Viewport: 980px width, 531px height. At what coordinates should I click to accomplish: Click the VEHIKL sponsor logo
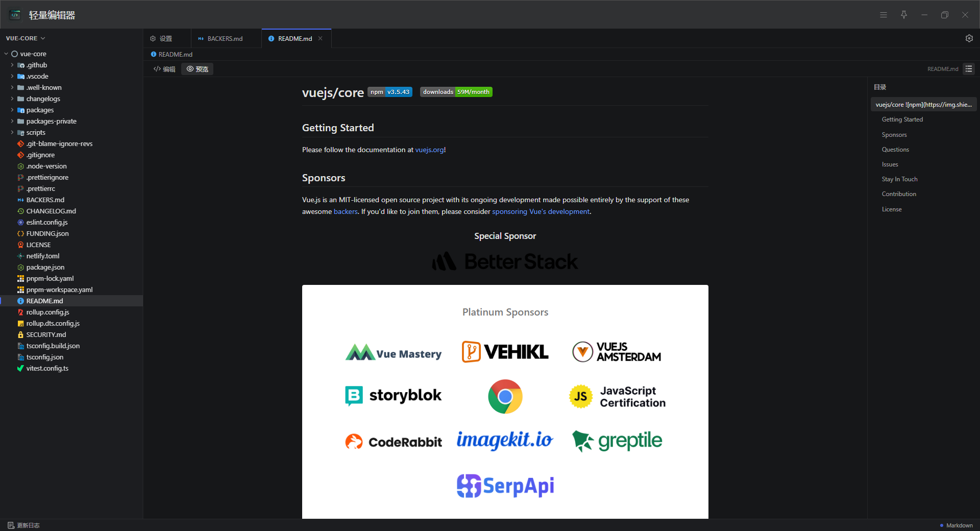click(505, 352)
